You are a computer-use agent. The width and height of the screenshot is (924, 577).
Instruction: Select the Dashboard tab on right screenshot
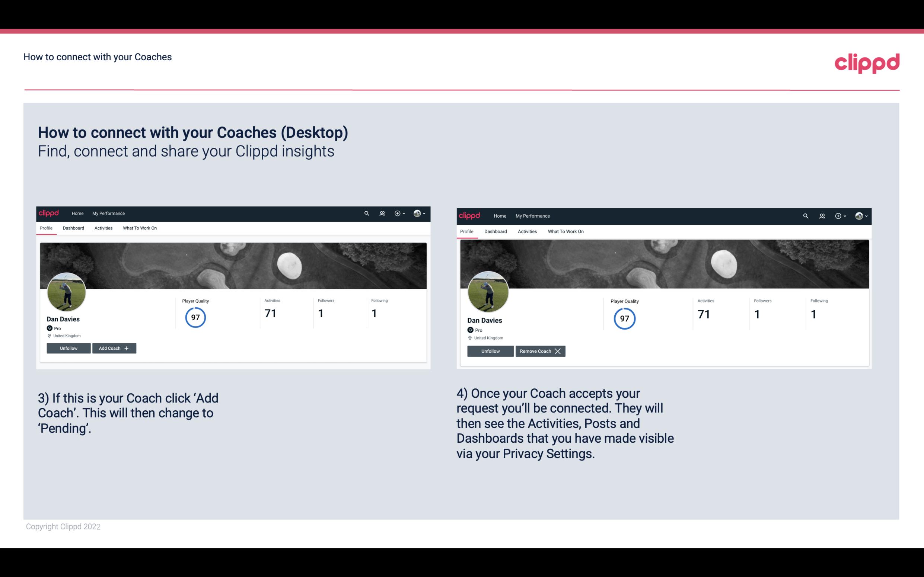pyautogui.click(x=496, y=231)
